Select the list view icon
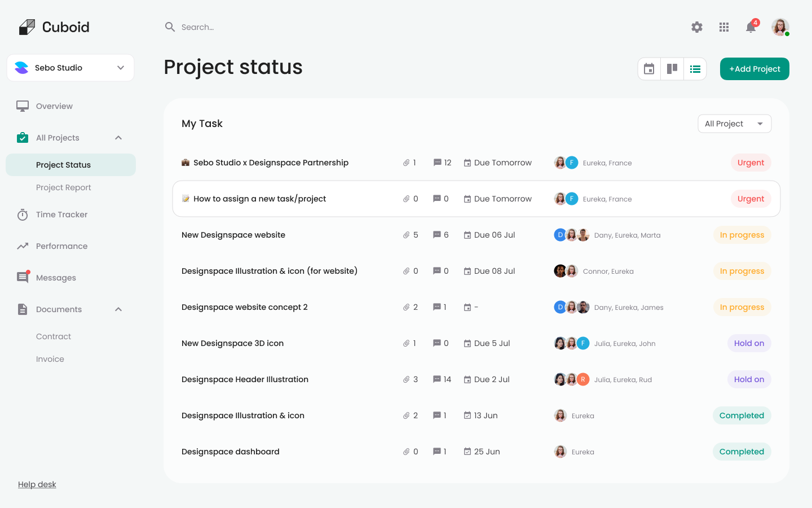This screenshot has width=812, height=508. [x=695, y=68]
